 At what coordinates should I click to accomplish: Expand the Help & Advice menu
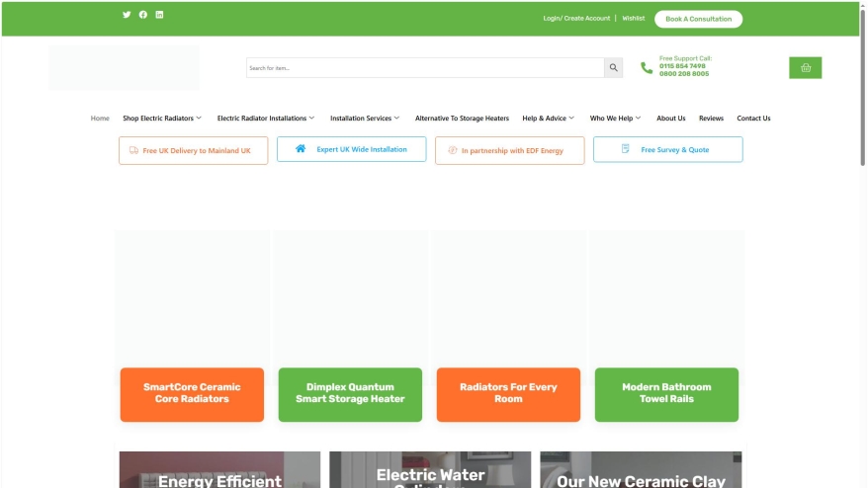coord(549,119)
